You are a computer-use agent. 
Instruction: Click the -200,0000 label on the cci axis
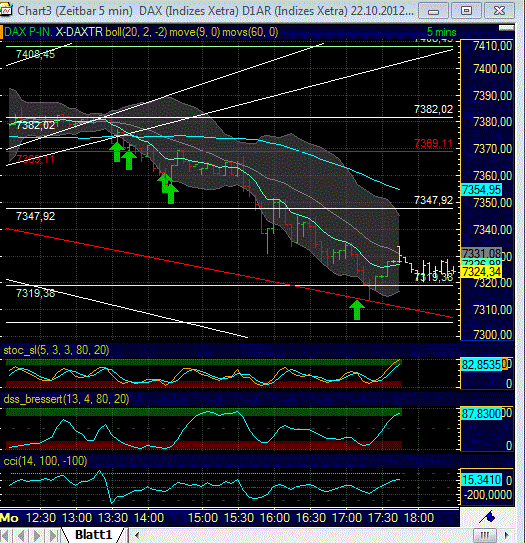point(487,495)
